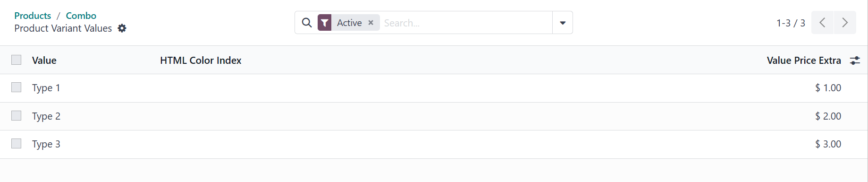Open the gear actions menu
The width and height of the screenshot is (868, 182).
122,28
